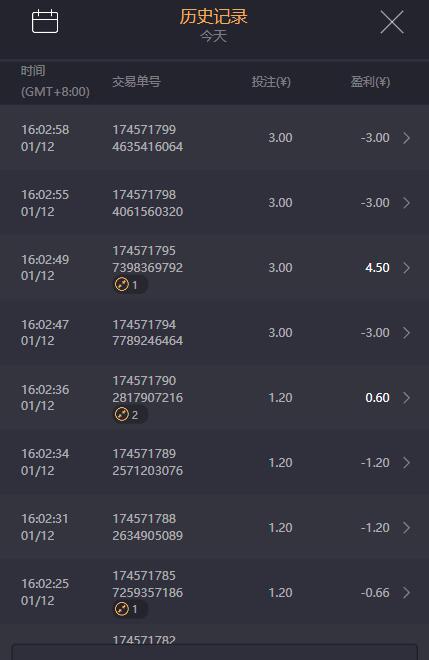This screenshot has width=429, height=660.
Task: Click the free spin badge on 16:02:36 record
Action: pos(130,415)
